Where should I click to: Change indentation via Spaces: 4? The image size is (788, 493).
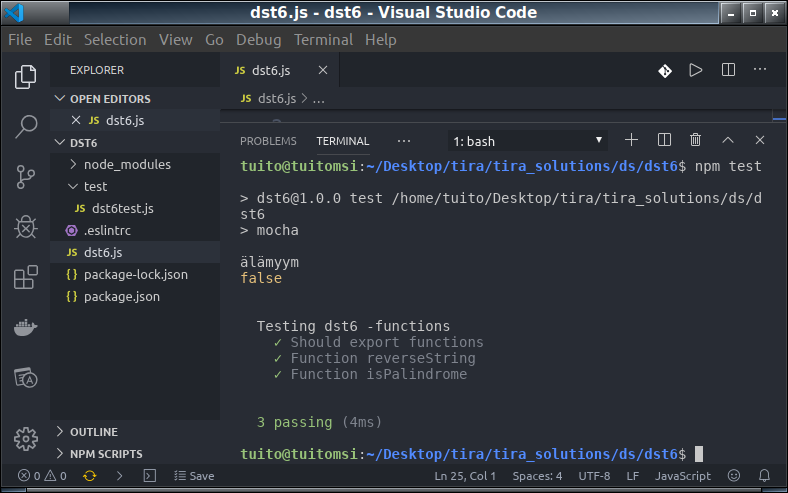point(537,476)
